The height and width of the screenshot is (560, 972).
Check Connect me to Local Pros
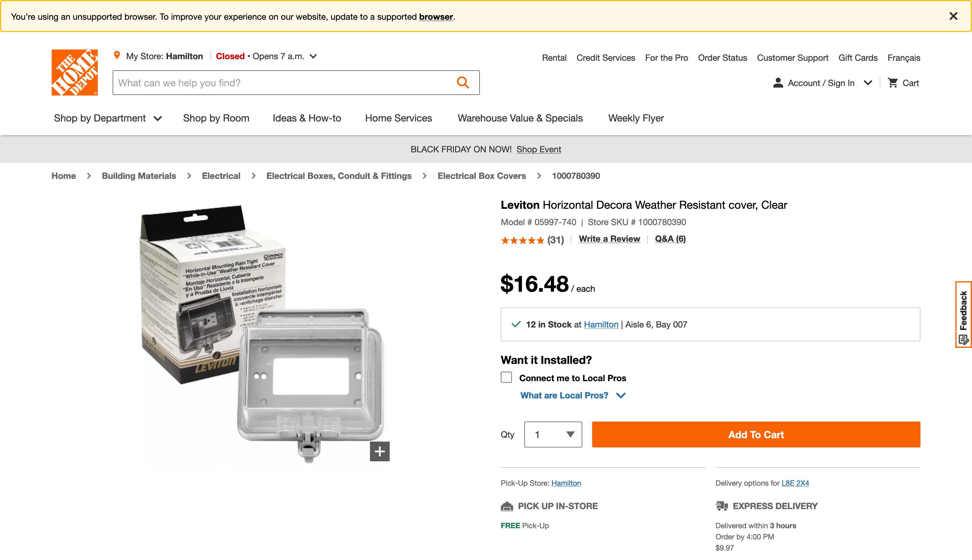coord(506,377)
